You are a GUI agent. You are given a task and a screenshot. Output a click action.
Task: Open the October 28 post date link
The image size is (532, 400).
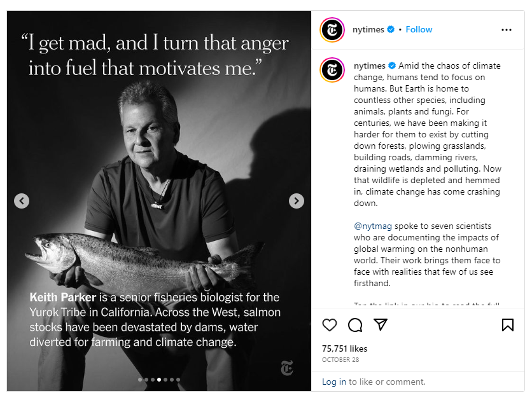click(340, 359)
